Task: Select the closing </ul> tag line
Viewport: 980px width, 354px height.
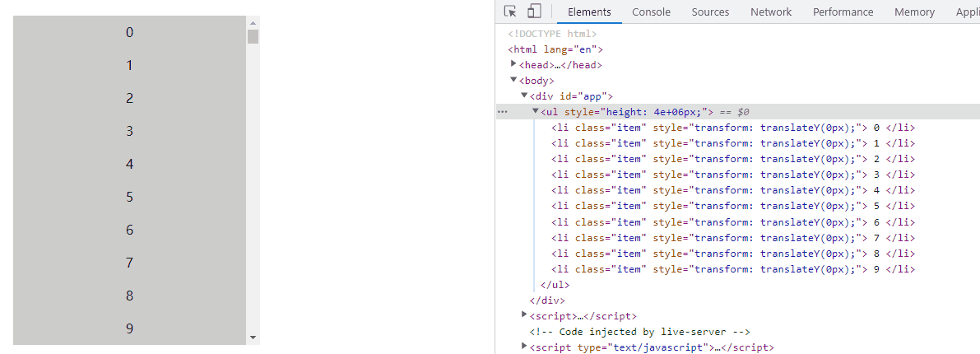Action: 555,285
